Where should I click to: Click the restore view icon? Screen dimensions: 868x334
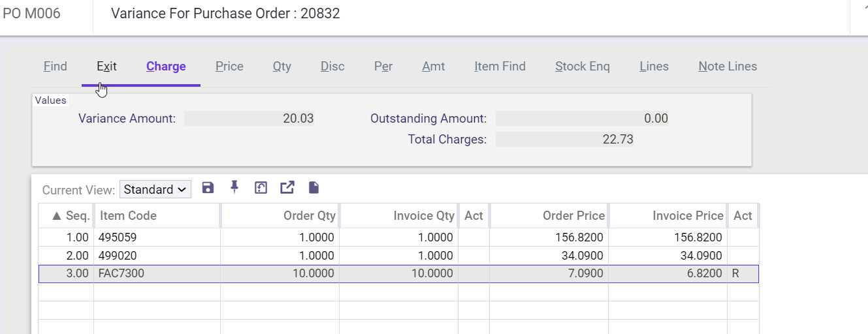click(261, 188)
